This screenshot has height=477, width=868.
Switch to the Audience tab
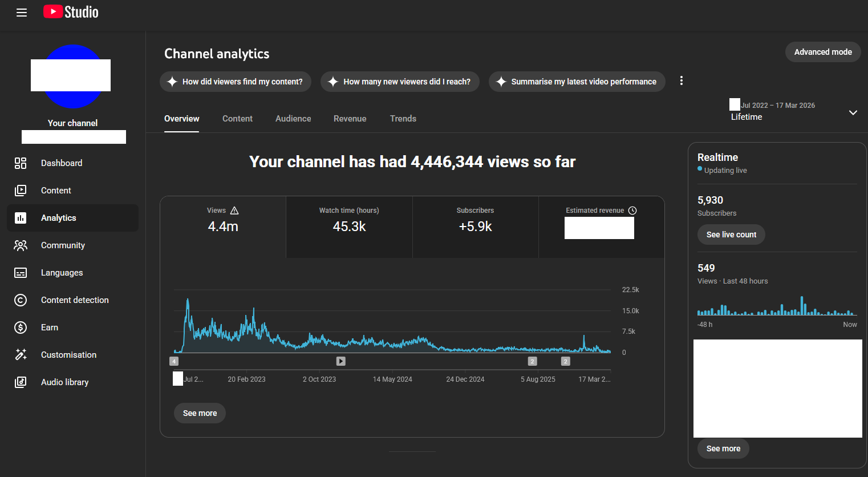pos(293,119)
